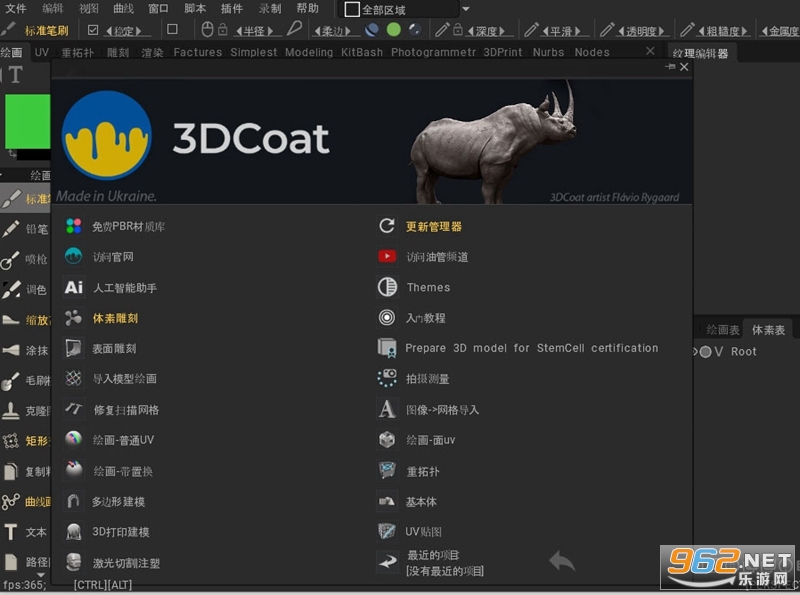Open 入门教程 link
This screenshot has height=595, width=800.
click(x=426, y=318)
